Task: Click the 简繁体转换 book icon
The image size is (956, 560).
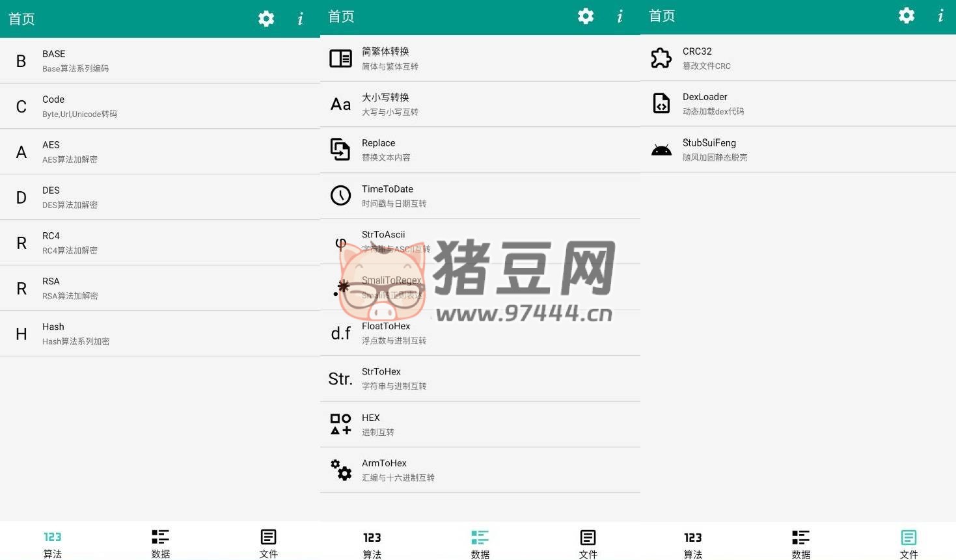Action: click(340, 59)
